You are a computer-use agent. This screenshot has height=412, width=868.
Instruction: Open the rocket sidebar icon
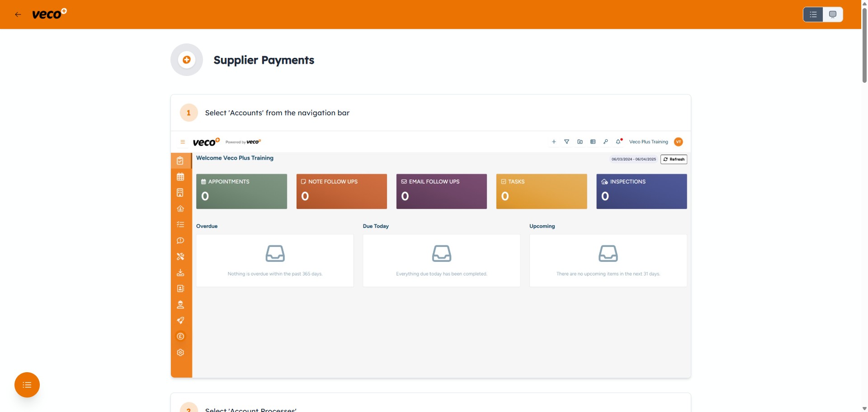[180, 321]
